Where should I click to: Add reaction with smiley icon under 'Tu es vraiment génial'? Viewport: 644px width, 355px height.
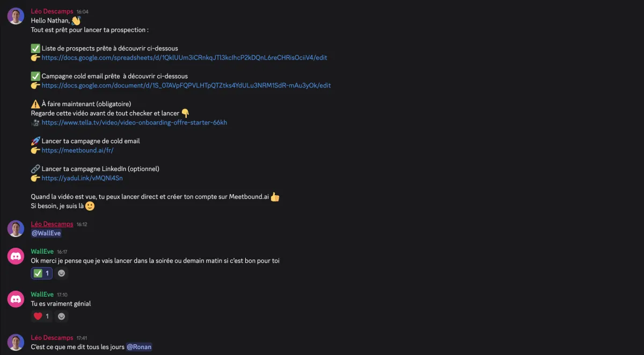coord(62,316)
